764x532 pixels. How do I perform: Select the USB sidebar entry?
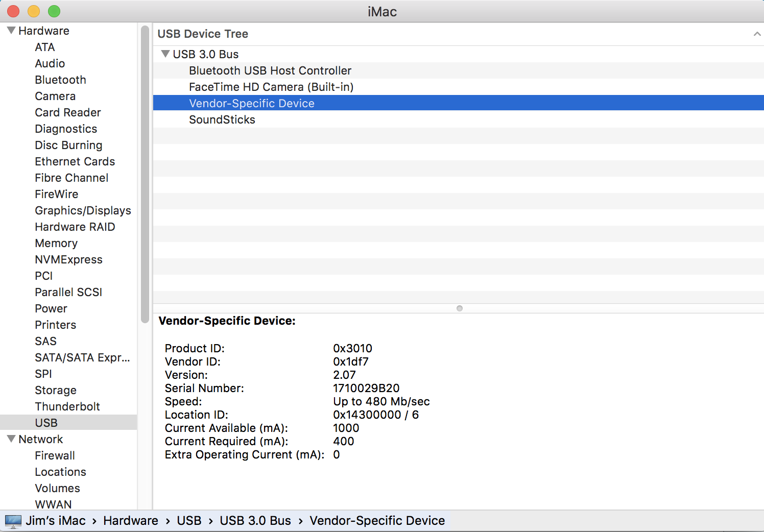tap(68, 422)
